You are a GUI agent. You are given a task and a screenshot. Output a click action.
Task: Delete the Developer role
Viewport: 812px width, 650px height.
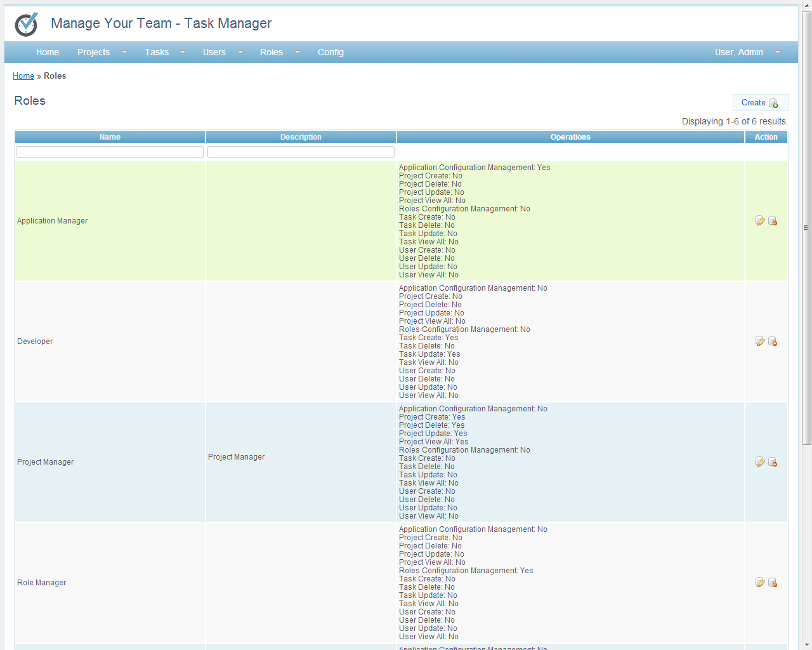[x=773, y=342]
